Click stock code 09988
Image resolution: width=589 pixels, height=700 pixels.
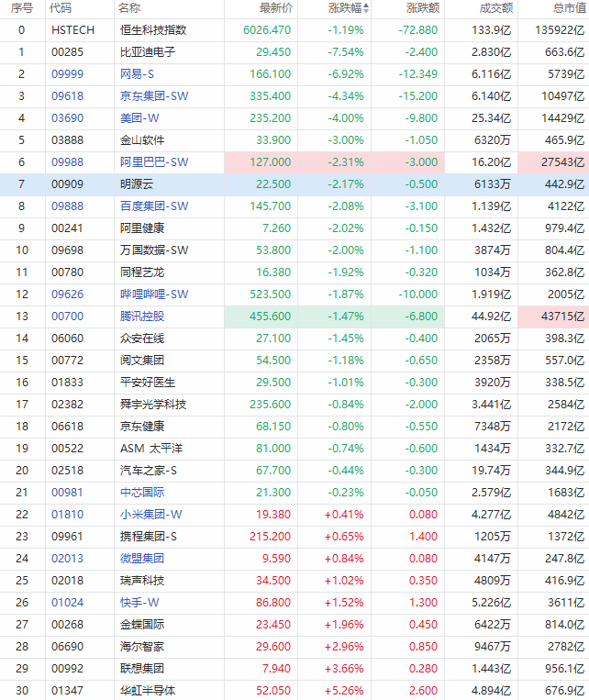pyautogui.click(x=67, y=162)
